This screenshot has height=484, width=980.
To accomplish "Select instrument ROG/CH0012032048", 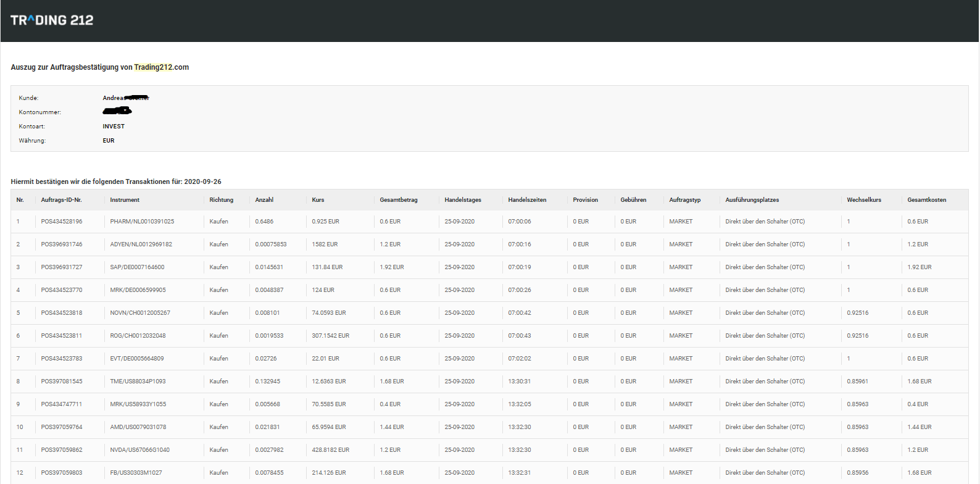I will (138, 336).
